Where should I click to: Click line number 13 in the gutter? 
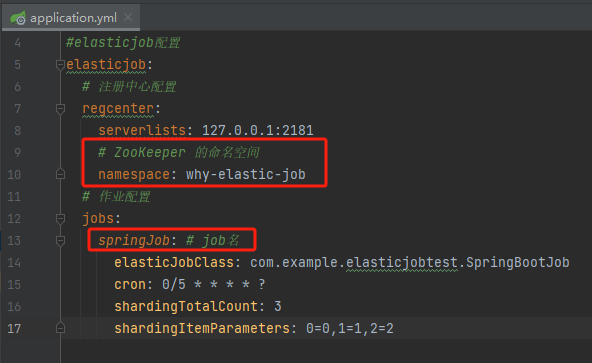[14, 241]
